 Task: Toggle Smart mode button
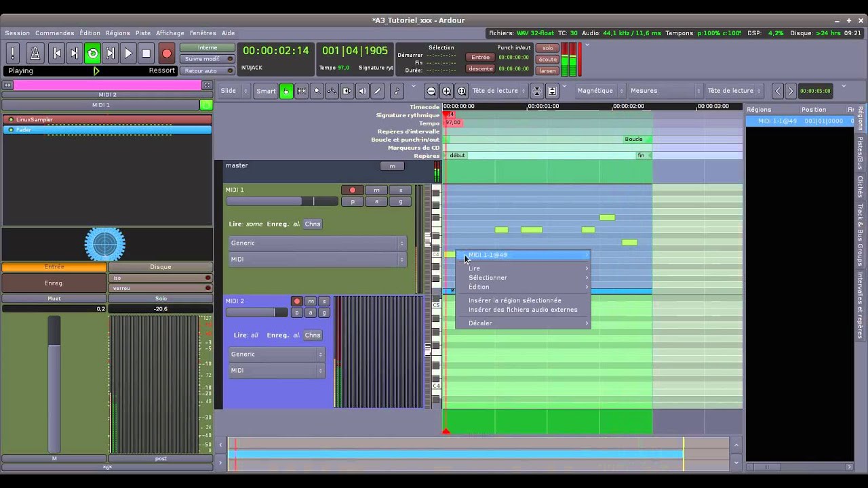coord(266,91)
